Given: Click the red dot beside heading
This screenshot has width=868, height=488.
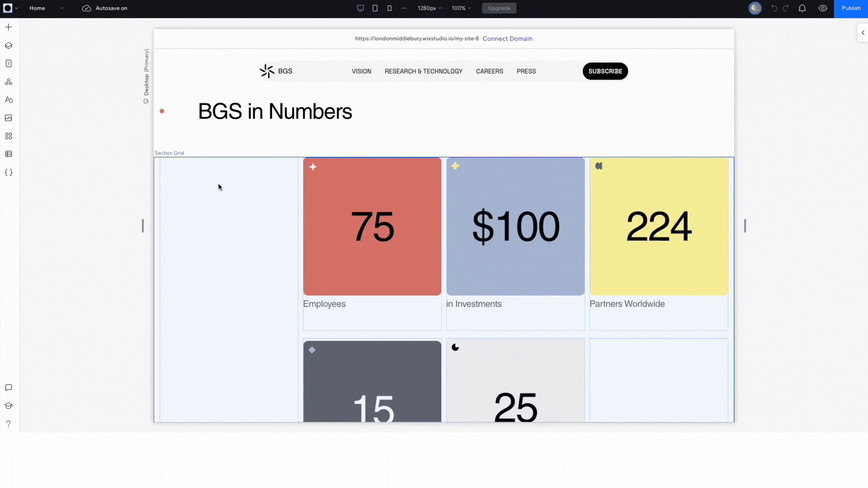Looking at the screenshot, I should click(162, 111).
